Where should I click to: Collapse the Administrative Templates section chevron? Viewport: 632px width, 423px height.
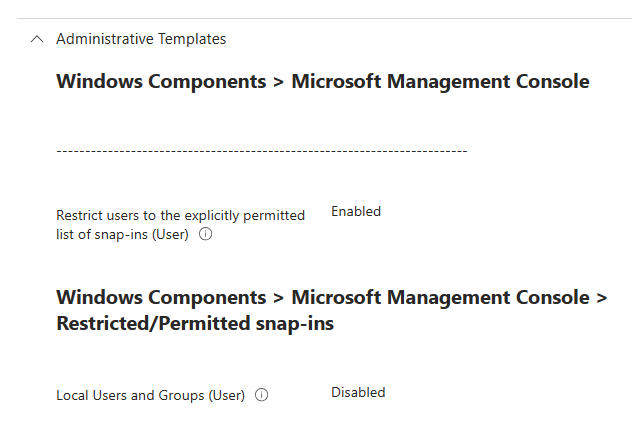pos(37,39)
